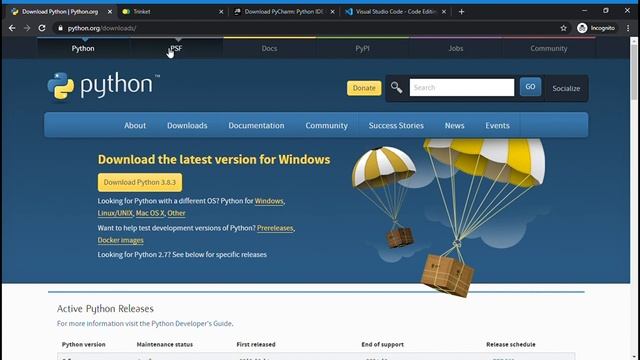The height and width of the screenshot is (360, 640).
Task: Click the Python logo on the page
Action: (104, 86)
